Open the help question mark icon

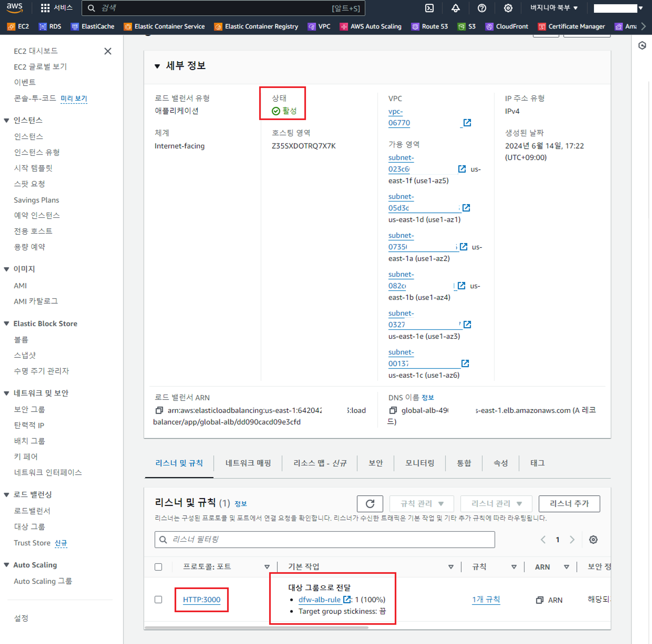482,8
